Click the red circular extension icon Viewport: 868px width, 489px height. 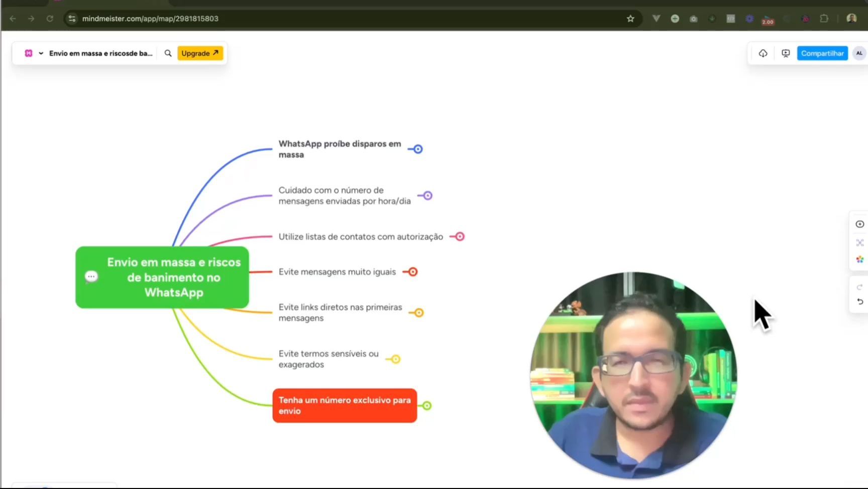click(805, 19)
